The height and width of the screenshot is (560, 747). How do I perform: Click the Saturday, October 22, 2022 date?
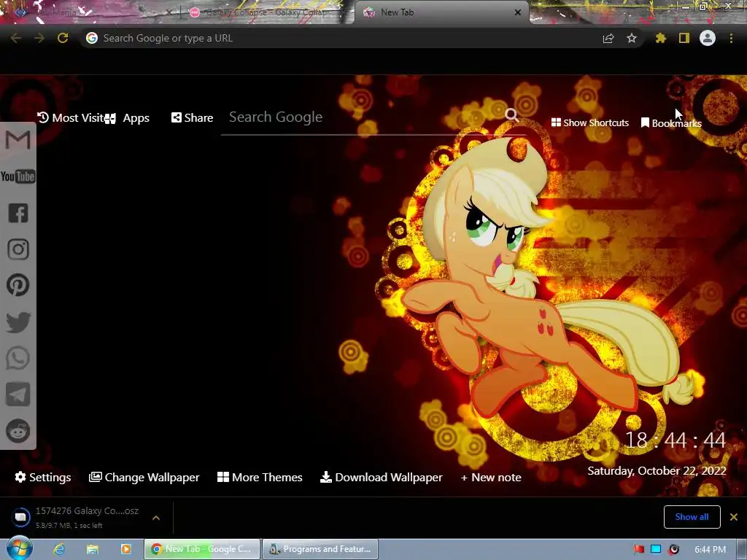click(x=657, y=471)
